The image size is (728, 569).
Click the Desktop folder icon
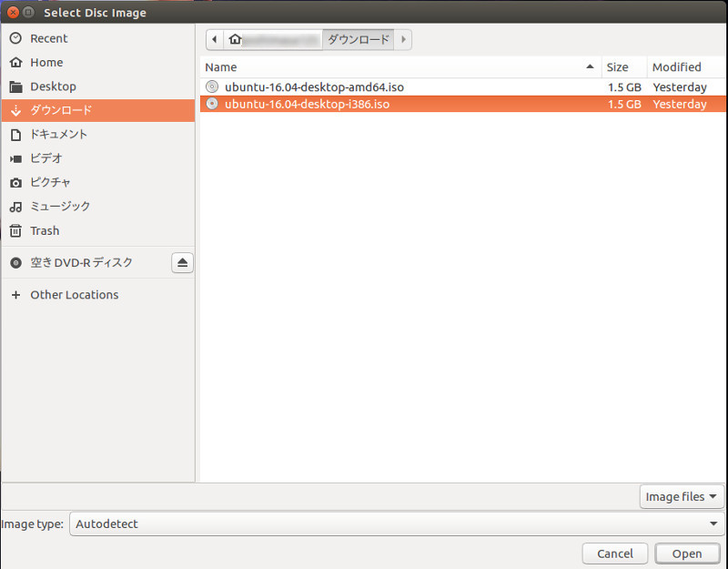tap(15, 86)
